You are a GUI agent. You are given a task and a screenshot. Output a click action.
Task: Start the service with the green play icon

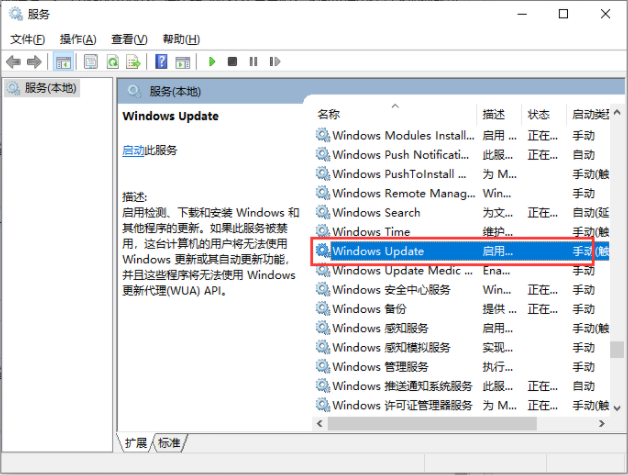click(x=212, y=62)
